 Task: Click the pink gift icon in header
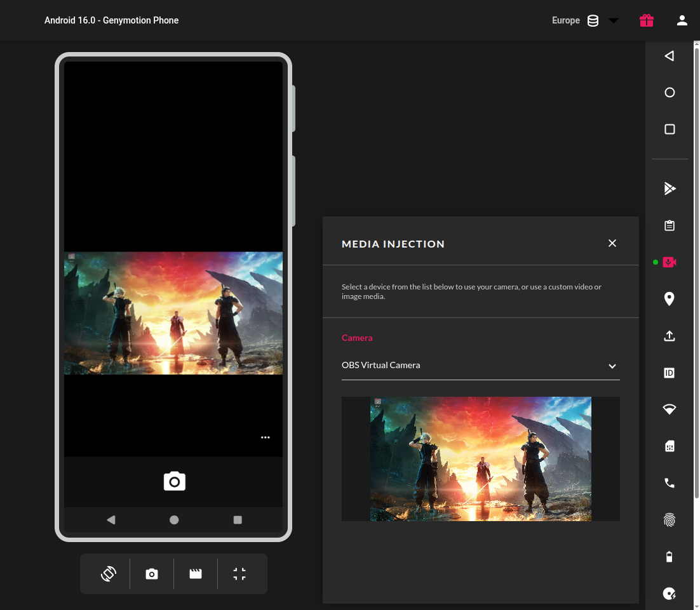click(647, 20)
